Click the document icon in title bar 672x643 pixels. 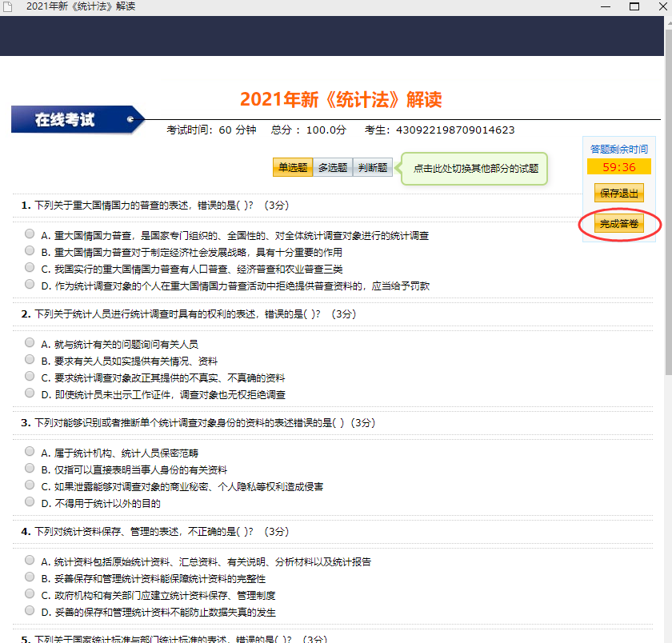tap(8, 6)
